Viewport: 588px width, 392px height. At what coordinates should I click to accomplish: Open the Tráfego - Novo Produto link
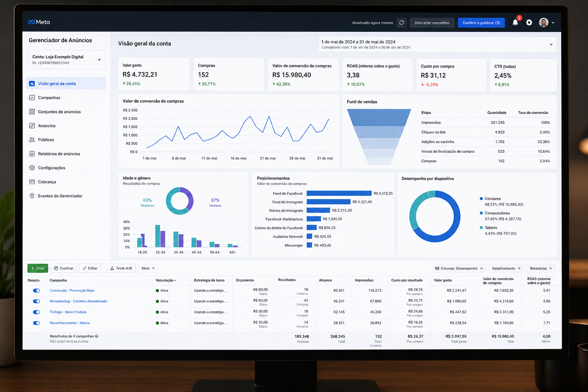click(68, 312)
